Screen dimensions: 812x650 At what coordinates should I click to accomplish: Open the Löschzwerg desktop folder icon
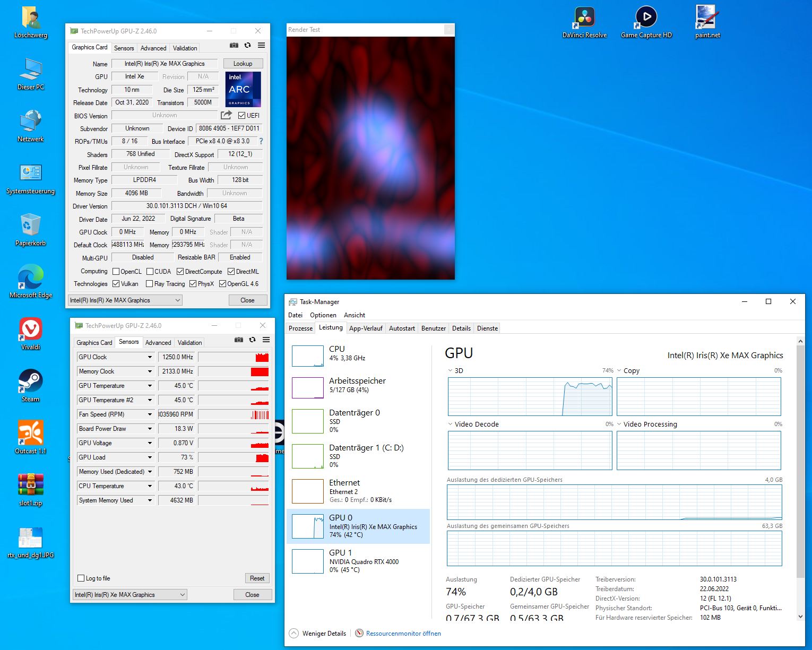31,22
